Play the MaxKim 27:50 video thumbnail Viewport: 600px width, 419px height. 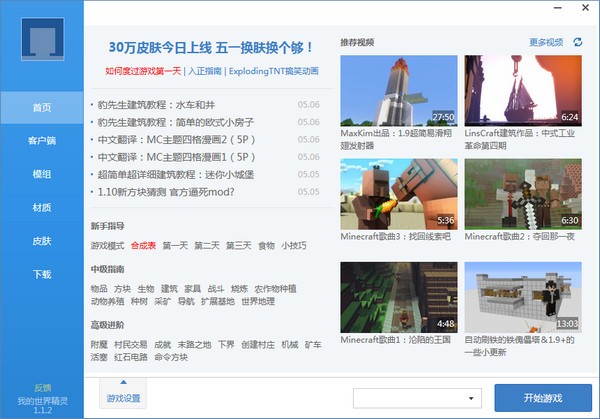(399, 91)
